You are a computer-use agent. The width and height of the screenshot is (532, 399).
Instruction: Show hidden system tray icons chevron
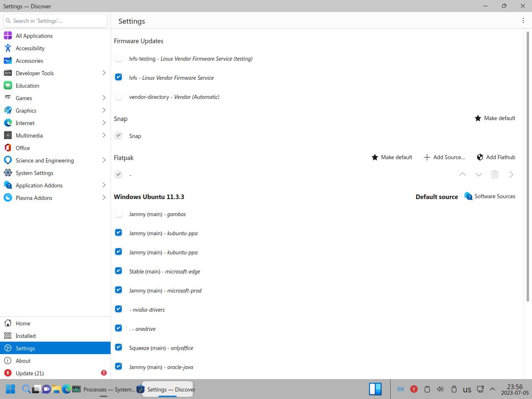[493, 389]
